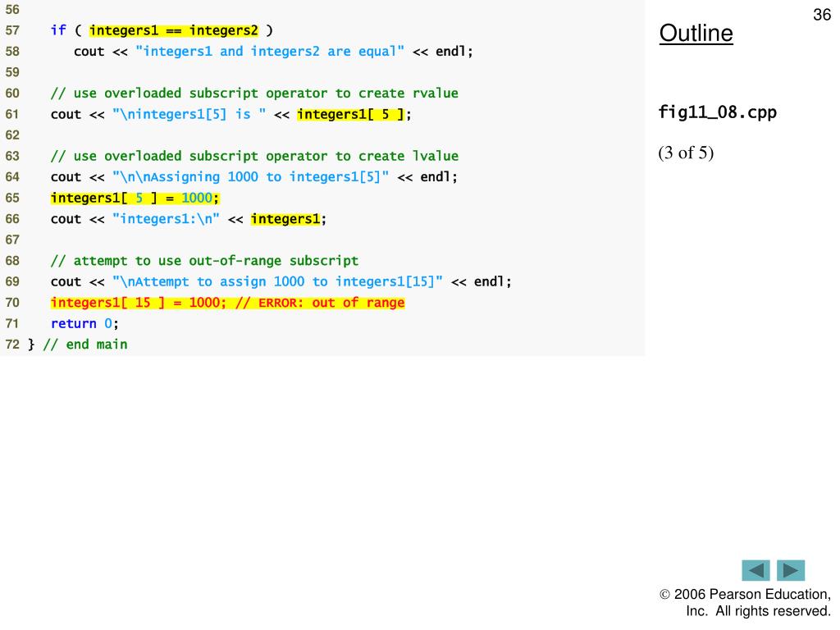Click string "integers1:\n" on line 66
840x630 pixels.
click(x=166, y=218)
